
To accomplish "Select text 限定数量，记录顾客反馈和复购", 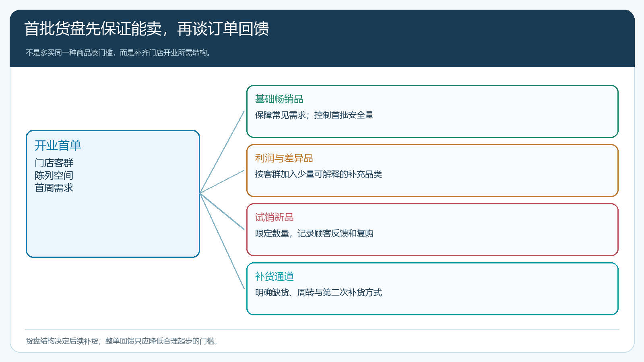I will point(314,233).
